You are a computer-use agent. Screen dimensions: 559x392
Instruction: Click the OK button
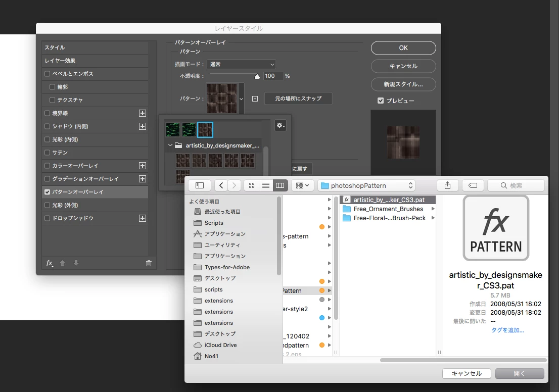click(403, 48)
